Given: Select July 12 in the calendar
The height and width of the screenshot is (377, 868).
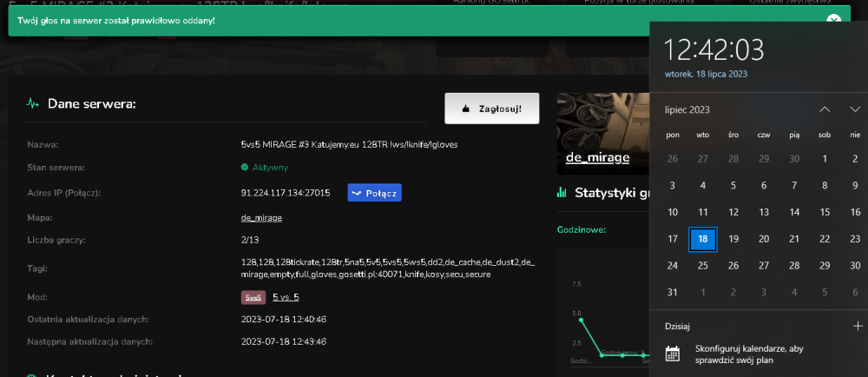Looking at the screenshot, I should pyautogui.click(x=733, y=212).
